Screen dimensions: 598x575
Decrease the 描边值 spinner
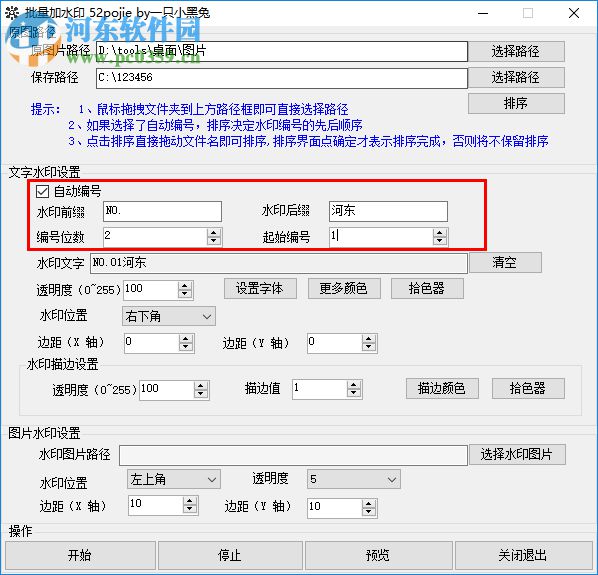coord(354,394)
